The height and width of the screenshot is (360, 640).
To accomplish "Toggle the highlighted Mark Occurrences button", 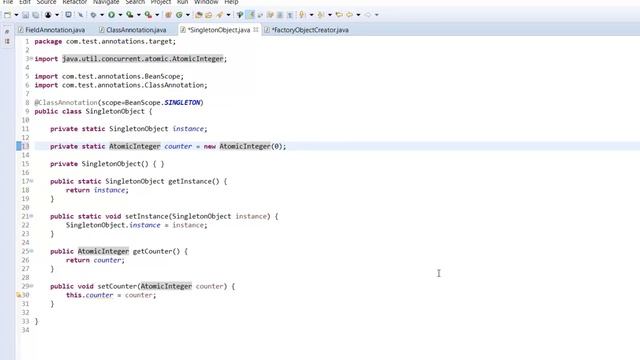I will click(250, 15).
